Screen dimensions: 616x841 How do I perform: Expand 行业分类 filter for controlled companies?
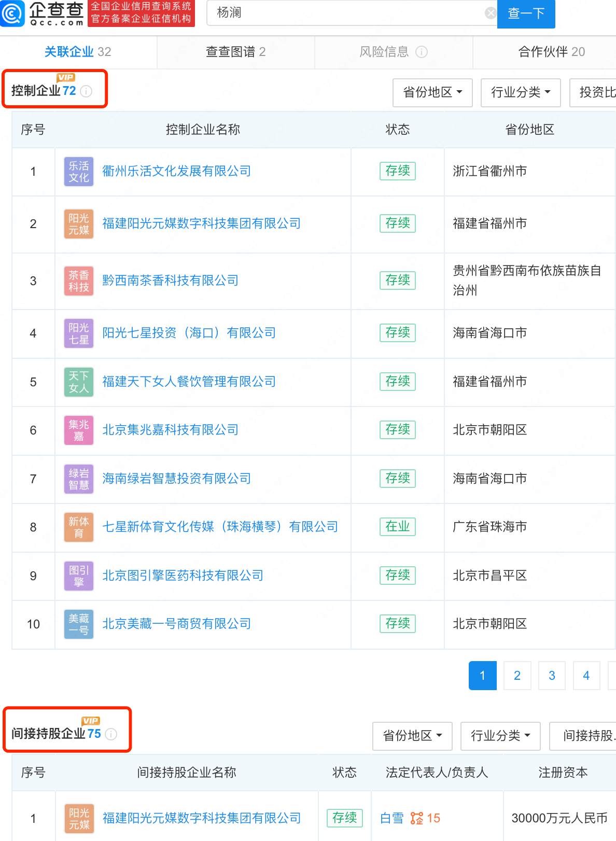click(521, 93)
